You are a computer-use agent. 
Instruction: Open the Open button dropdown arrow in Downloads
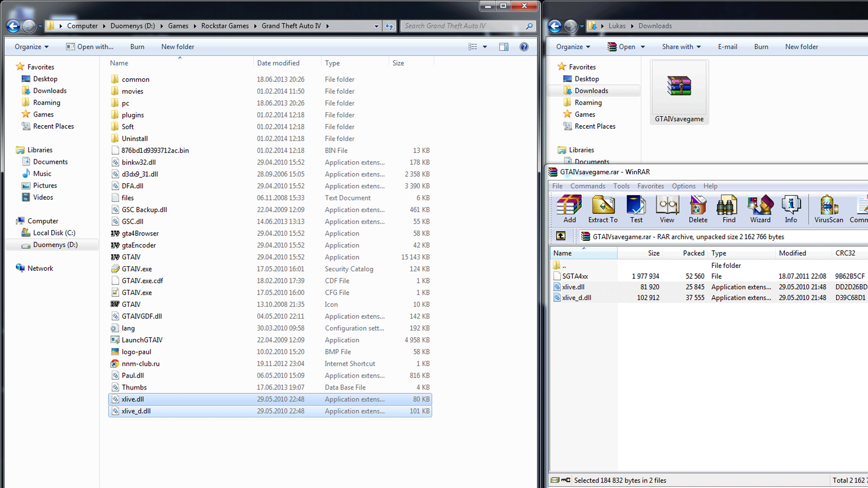(642, 47)
